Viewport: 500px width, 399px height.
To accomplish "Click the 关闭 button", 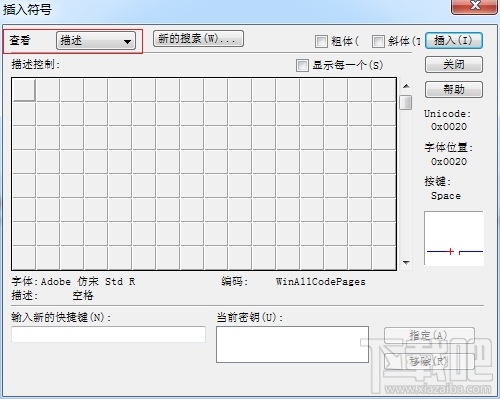I will tap(454, 64).
